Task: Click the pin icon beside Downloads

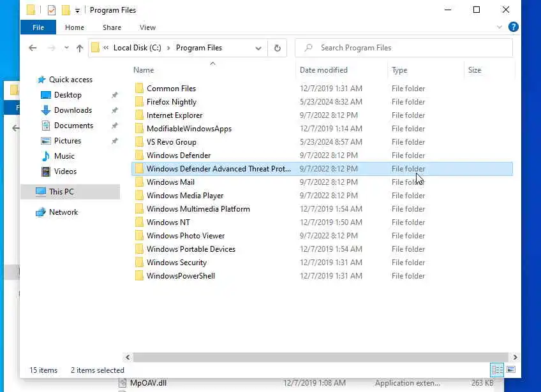Action: pyautogui.click(x=115, y=110)
